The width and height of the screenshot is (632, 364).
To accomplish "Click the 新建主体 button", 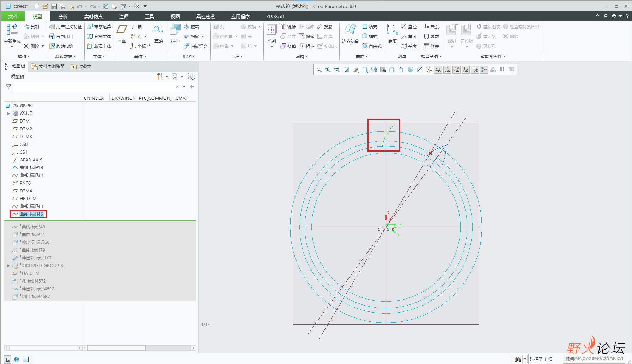I will pos(99,47).
